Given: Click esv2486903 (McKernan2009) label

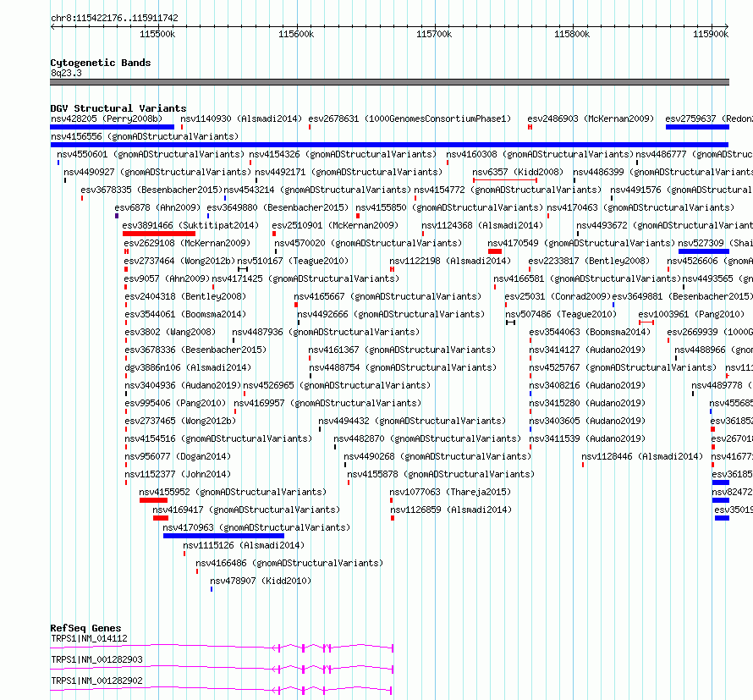Looking at the screenshot, I should (x=591, y=119).
